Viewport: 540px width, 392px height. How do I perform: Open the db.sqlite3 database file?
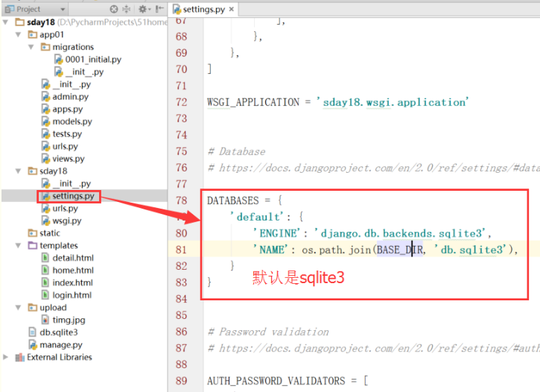click(x=58, y=332)
